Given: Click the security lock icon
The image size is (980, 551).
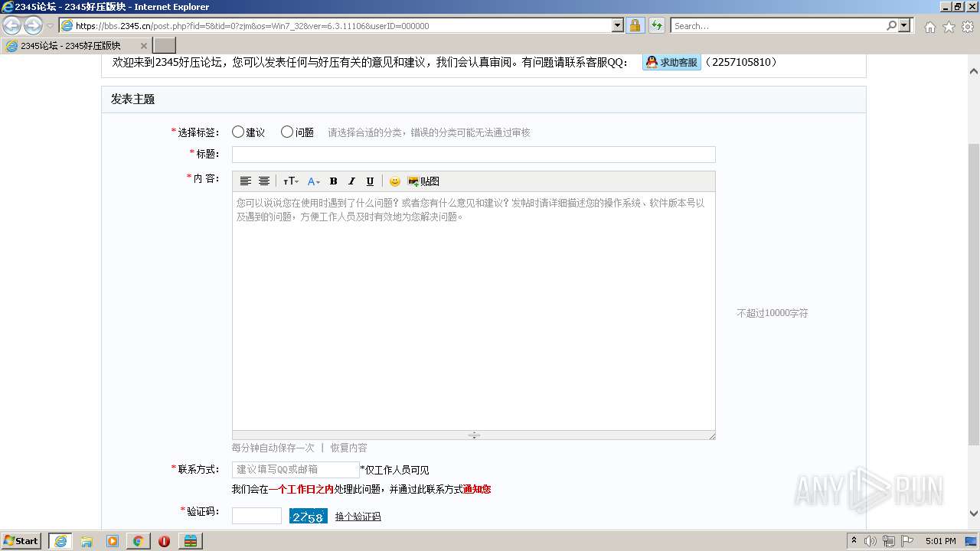Looking at the screenshot, I should (x=635, y=25).
